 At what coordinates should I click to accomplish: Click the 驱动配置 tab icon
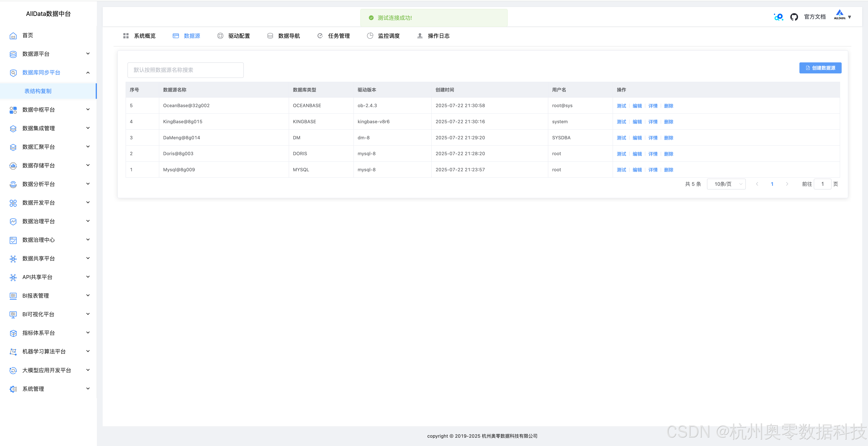pyautogui.click(x=220, y=36)
